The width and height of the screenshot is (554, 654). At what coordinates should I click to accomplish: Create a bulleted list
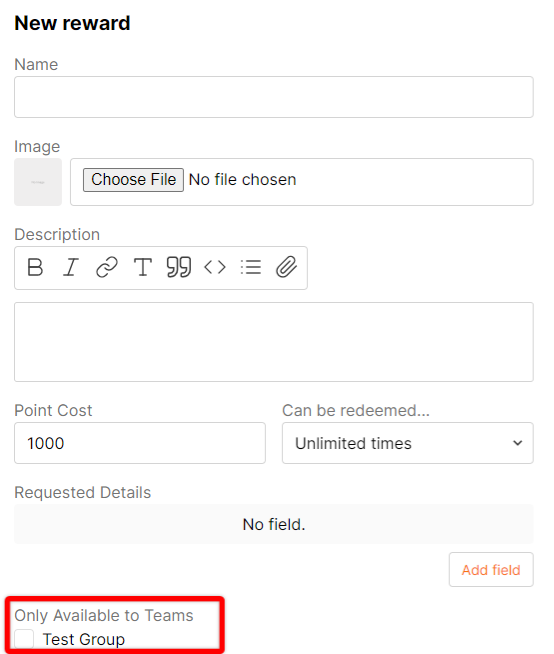pyautogui.click(x=251, y=267)
